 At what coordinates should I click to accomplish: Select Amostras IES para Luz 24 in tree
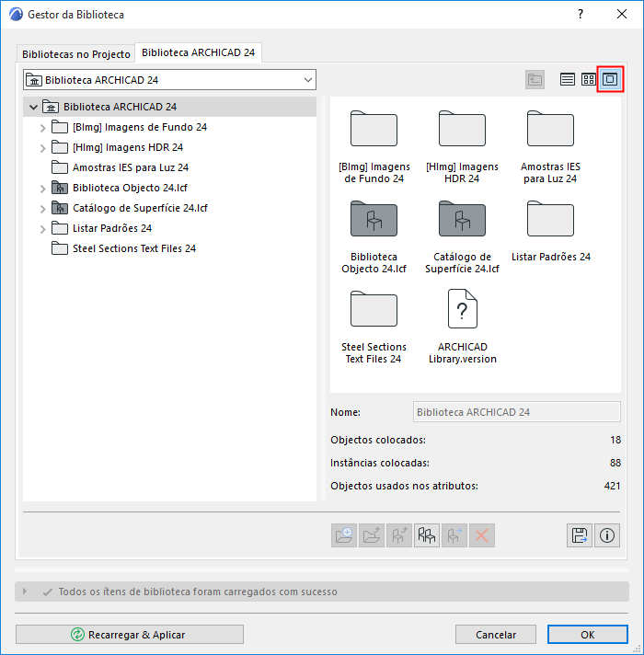click(169, 167)
